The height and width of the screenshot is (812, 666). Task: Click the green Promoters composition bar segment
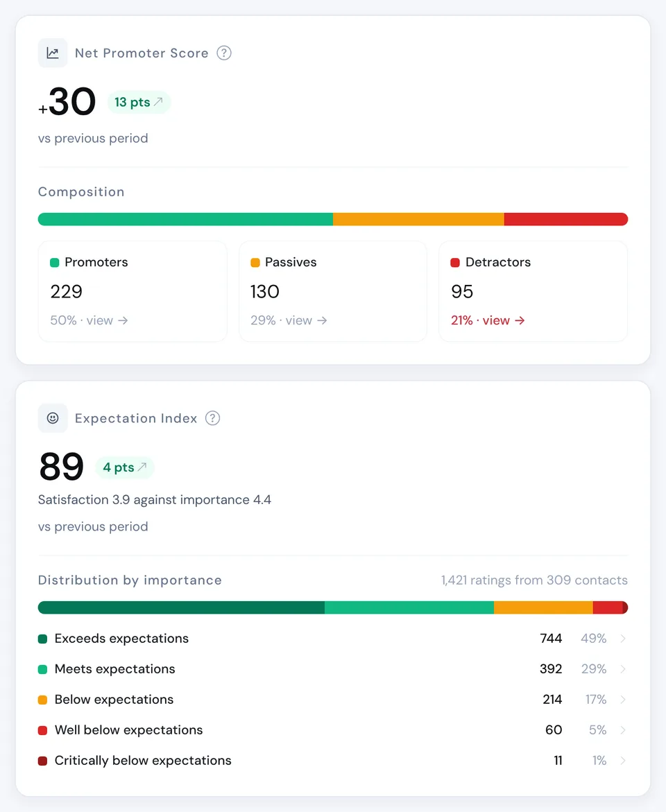tap(185, 219)
